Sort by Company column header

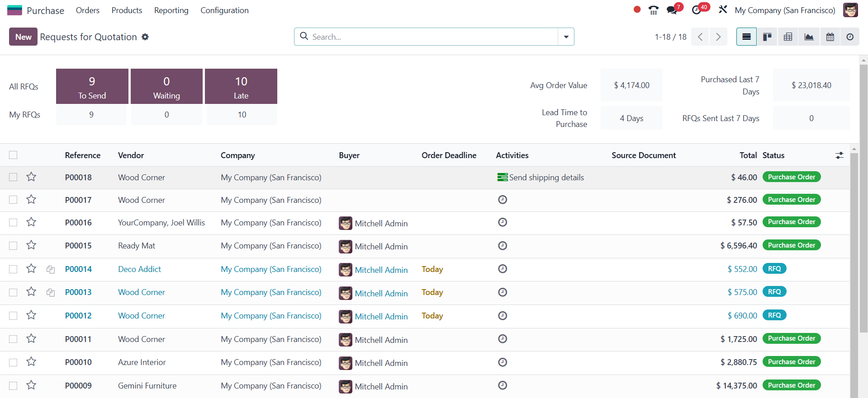click(238, 155)
